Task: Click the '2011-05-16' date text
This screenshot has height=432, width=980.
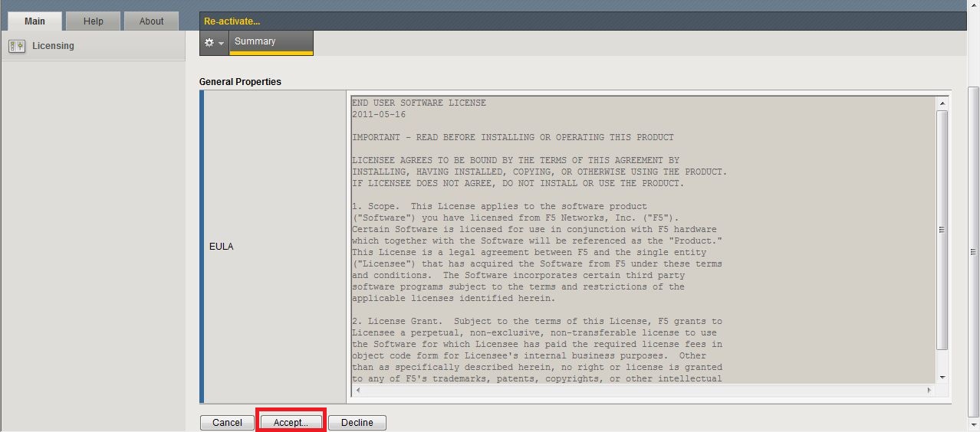Action: (x=379, y=114)
